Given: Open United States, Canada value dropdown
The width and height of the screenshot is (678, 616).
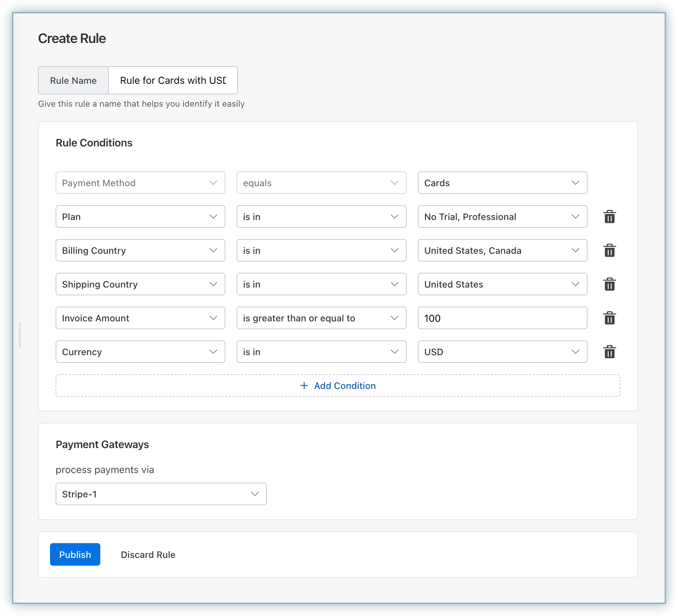Looking at the screenshot, I should [x=502, y=250].
